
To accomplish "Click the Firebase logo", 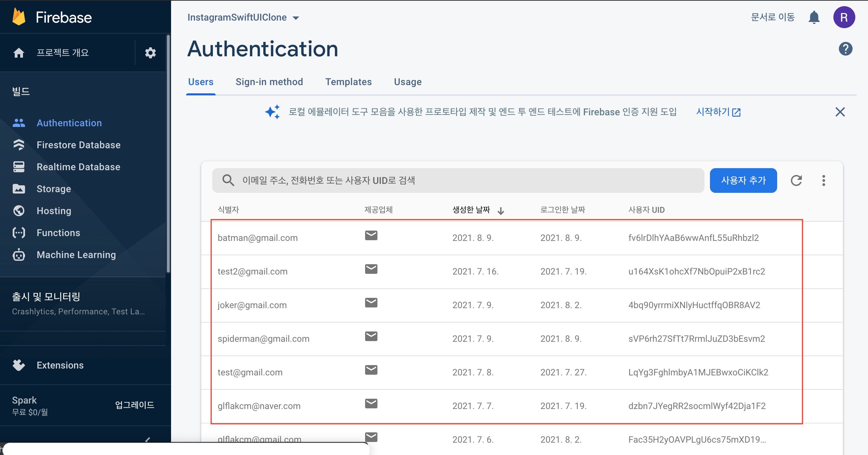I will (19, 17).
